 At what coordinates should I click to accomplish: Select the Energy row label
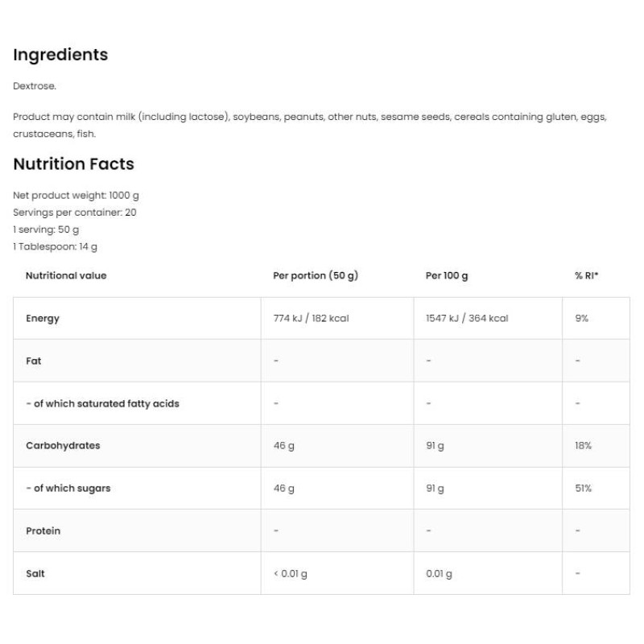(x=43, y=319)
